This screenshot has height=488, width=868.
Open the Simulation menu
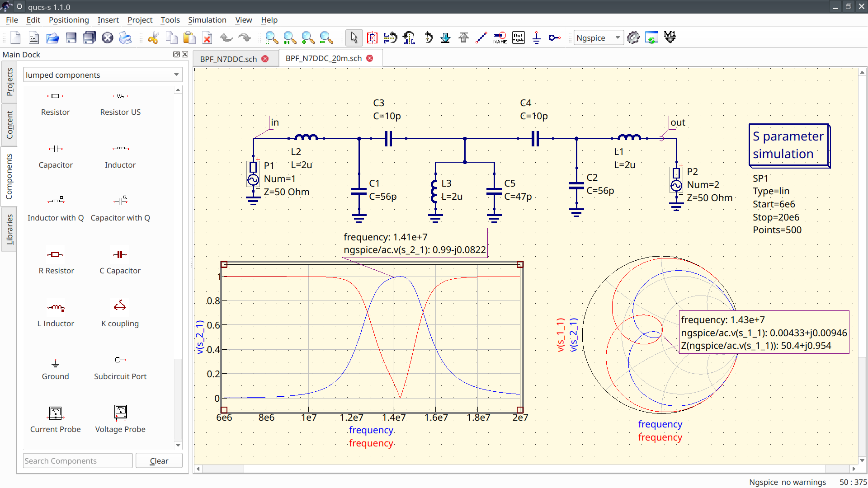pyautogui.click(x=207, y=20)
